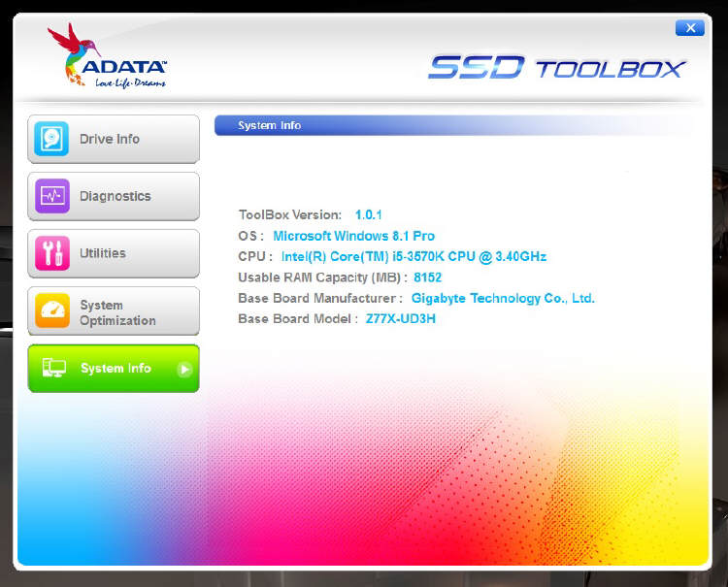Open the Drive Info tab label
The height and width of the screenshot is (587, 728).
[110, 139]
